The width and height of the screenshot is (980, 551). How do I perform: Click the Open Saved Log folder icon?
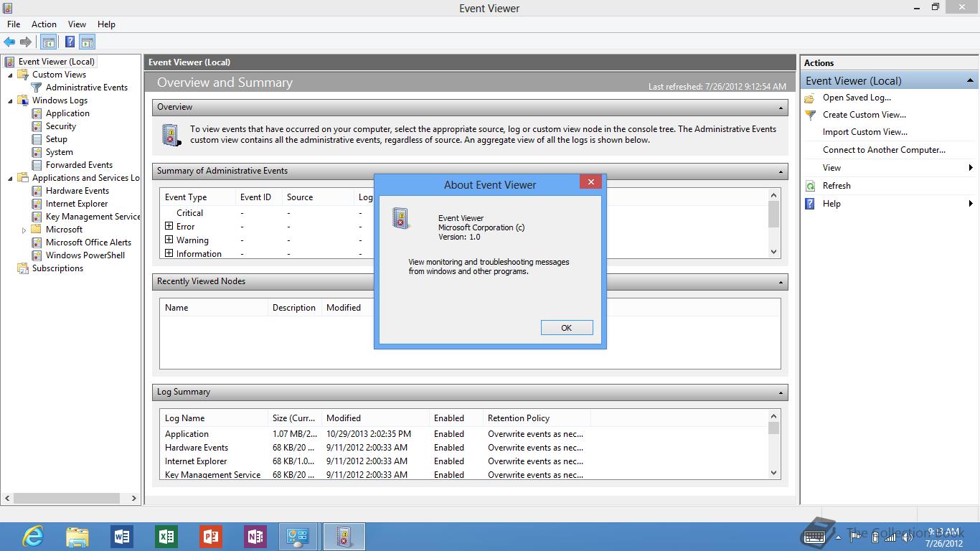point(810,98)
